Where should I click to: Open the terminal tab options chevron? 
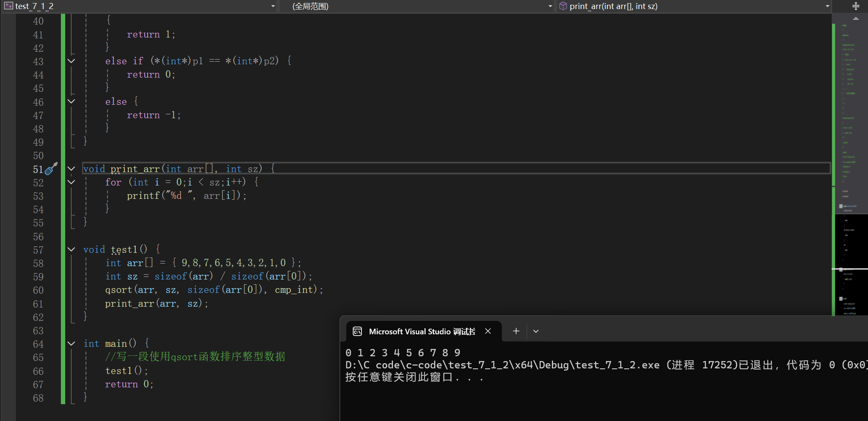[535, 331]
